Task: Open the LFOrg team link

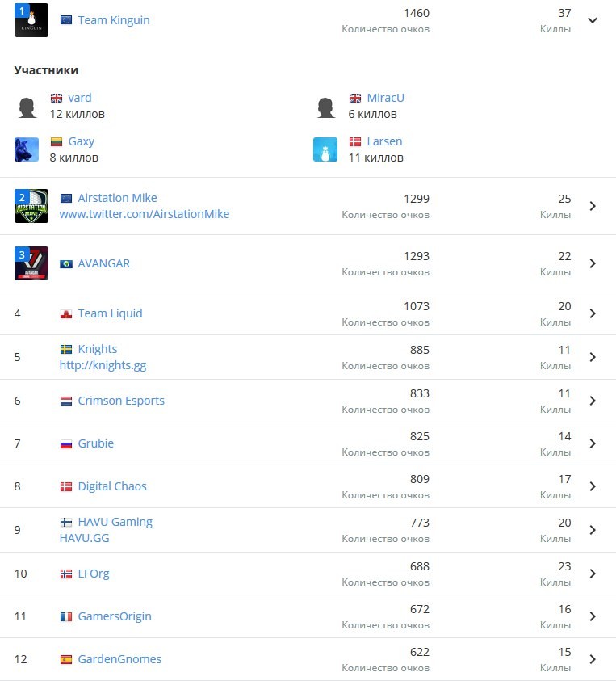Action: tap(94, 574)
